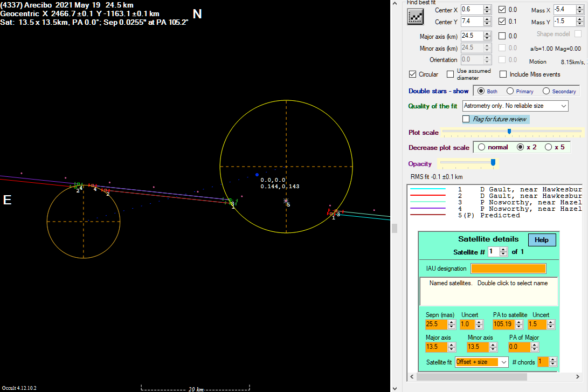
Task: Select Primary double star radio button
Action: [x=510, y=91]
